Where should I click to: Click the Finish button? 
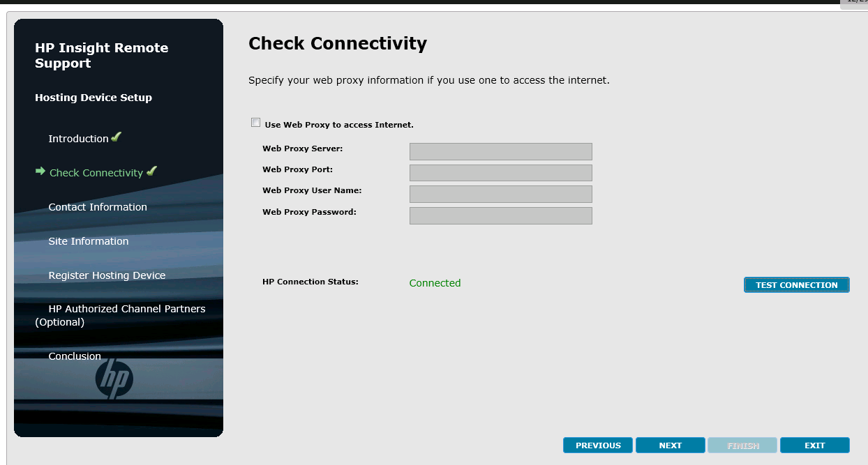point(742,445)
